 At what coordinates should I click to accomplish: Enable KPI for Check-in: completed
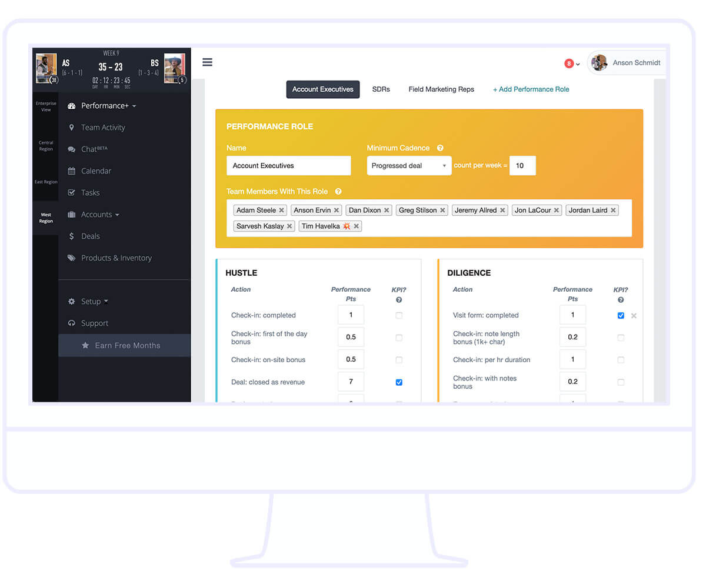coord(399,316)
